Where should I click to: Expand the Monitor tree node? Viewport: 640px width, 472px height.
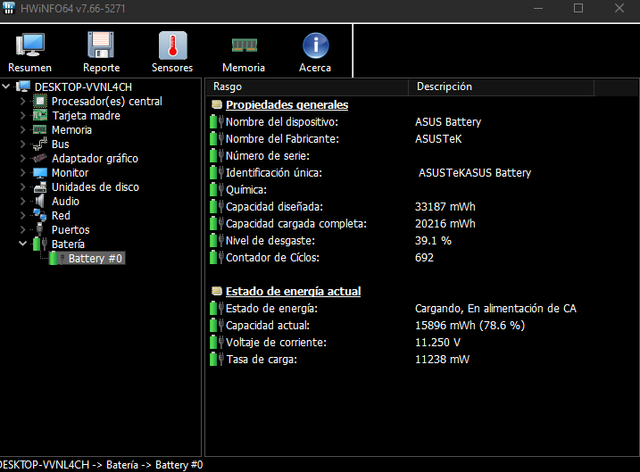click(x=23, y=173)
